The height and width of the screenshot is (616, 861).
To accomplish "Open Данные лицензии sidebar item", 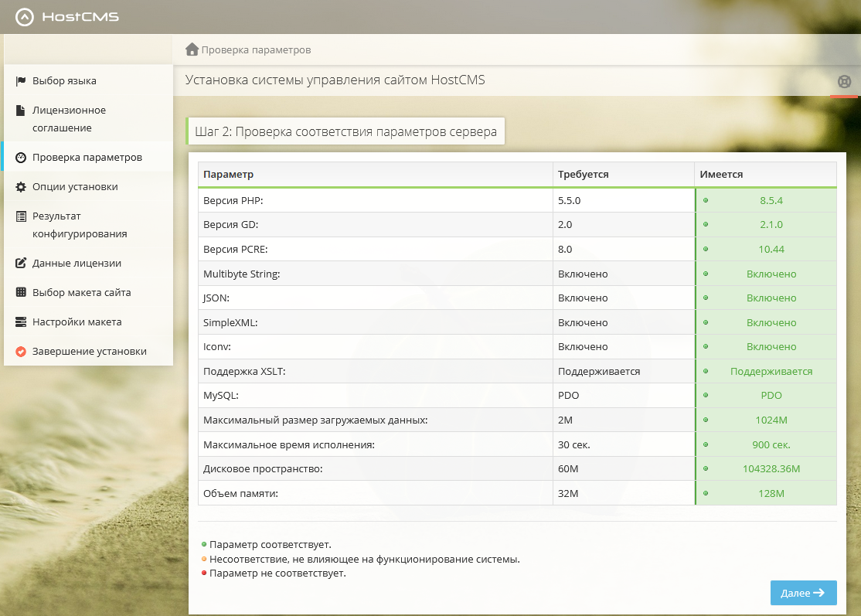I will (88, 263).
